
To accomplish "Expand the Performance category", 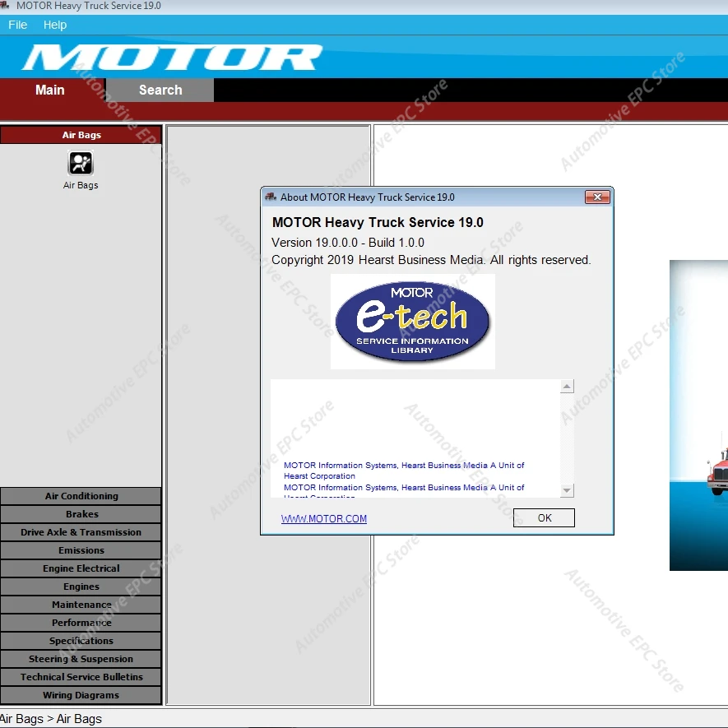I will (x=81, y=623).
